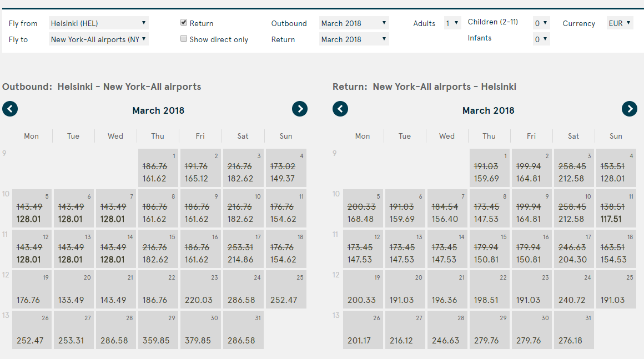This screenshot has width=644, height=359.
Task: Change the Adults count dropdown
Action: [452, 23]
